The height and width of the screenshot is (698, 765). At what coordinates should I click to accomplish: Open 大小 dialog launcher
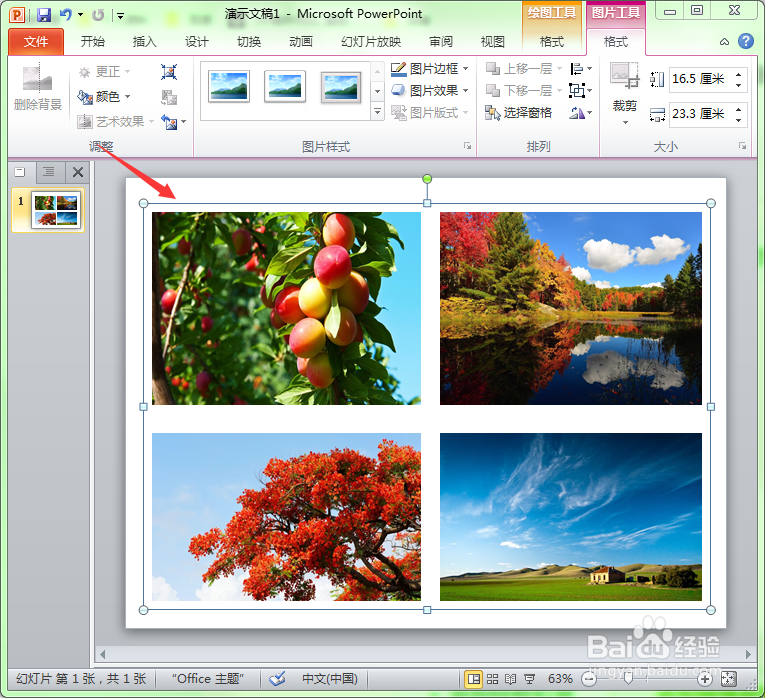[x=742, y=146]
